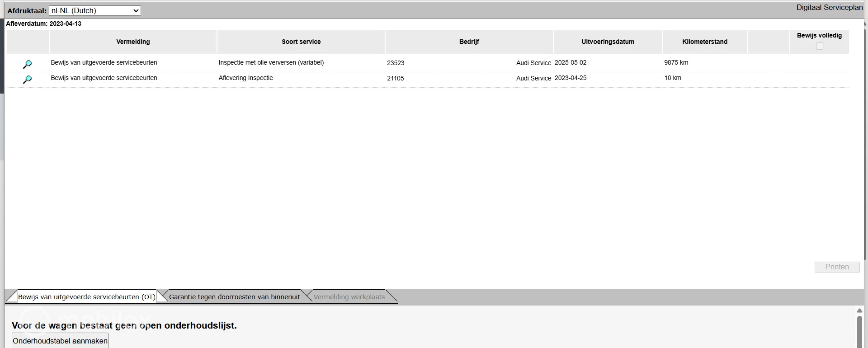868x348 pixels.
Task: Click the Kilometerstand column header
Action: click(x=704, y=42)
